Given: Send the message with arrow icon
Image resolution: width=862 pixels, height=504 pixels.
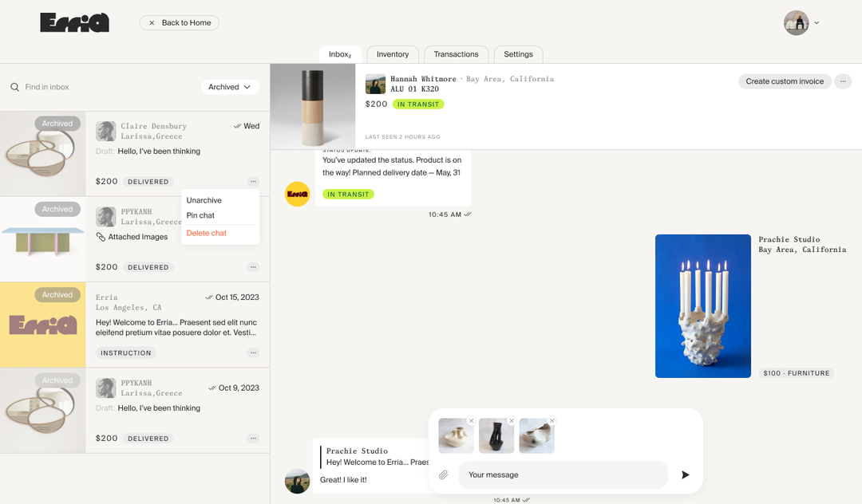Looking at the screenshot, I should click(685, 475).
